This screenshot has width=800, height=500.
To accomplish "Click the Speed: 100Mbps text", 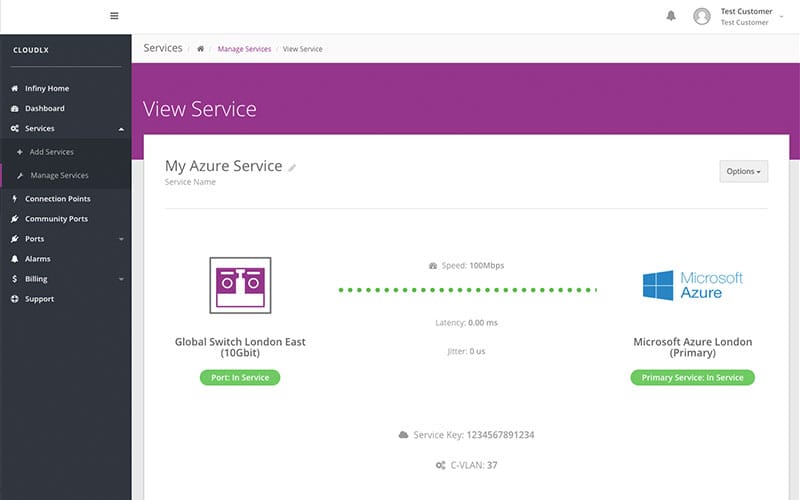I will click(472, 265).
